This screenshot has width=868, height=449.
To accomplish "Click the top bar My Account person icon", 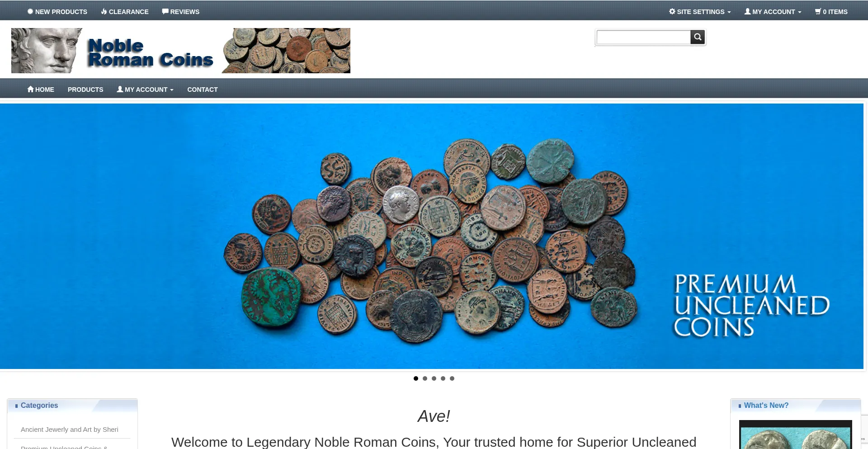I will point(747,12).
